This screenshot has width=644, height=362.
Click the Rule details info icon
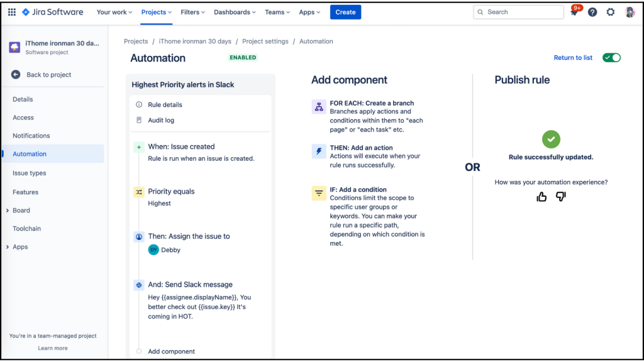[139, 105]
